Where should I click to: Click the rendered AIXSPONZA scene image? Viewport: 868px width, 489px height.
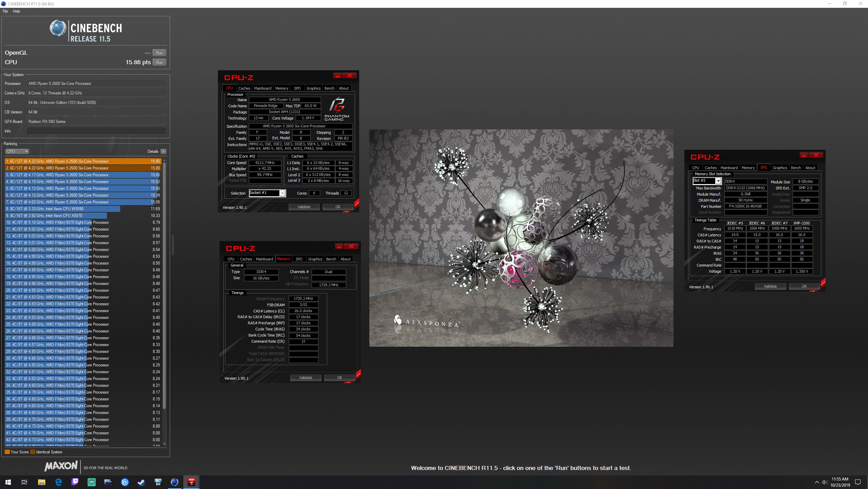click(521, 238)
